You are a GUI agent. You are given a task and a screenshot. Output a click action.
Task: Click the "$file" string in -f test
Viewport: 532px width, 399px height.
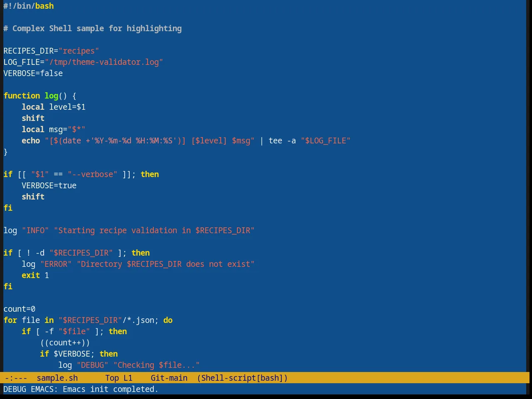pos(74,331)
